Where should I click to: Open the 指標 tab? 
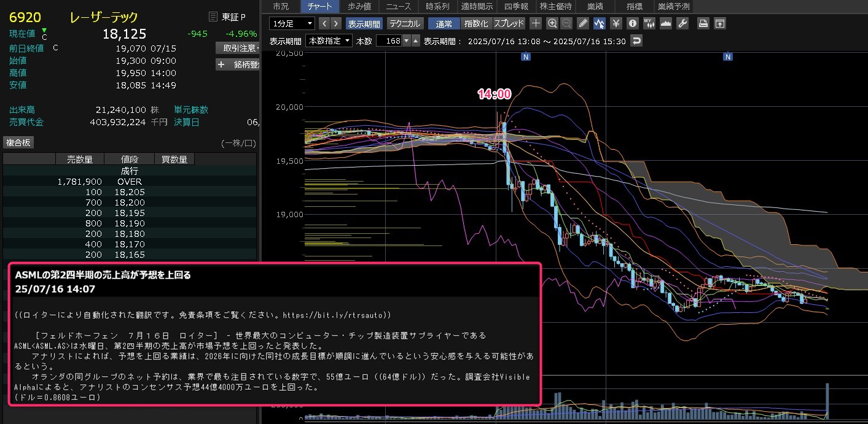click(634, 7)
